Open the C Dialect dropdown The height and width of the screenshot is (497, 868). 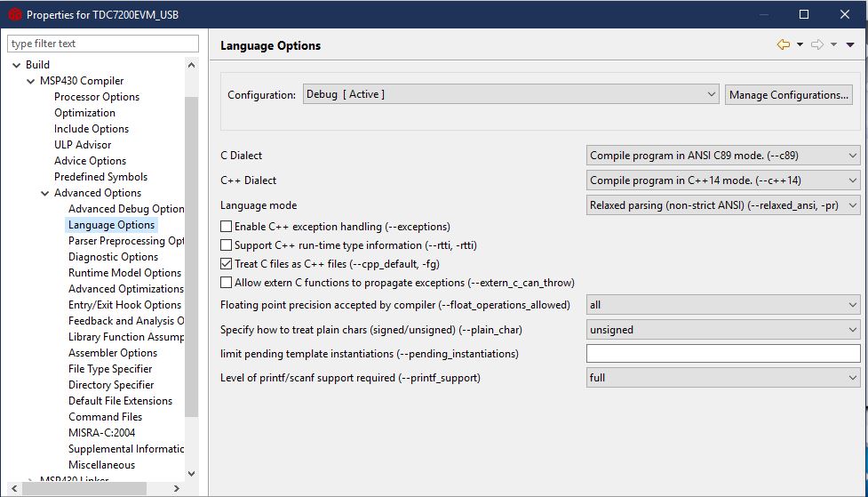(x=723, y=156)
